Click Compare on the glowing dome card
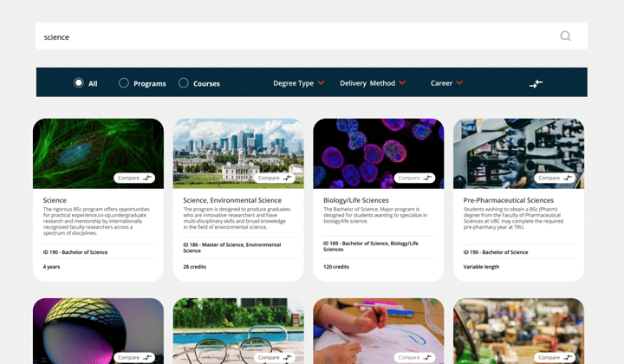Screen dimensions: 624x364 point(134,357)
